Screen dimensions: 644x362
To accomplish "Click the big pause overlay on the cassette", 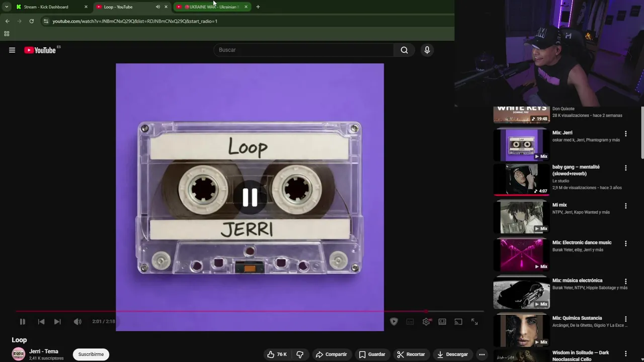I will [250, 198].
